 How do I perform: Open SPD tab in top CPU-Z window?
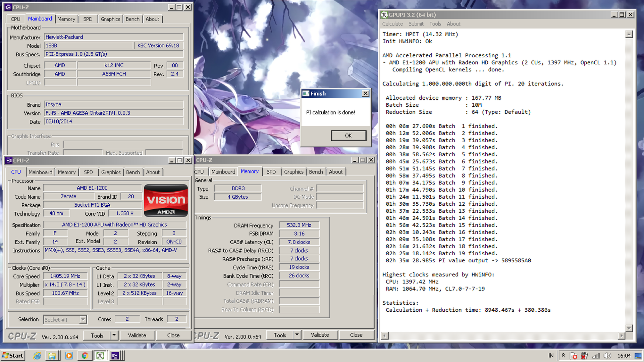coord(88,19)
